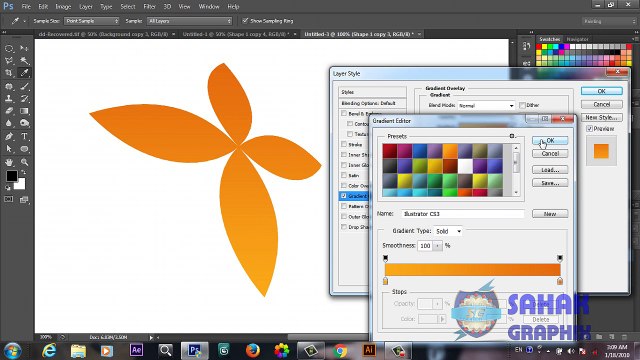This screenshot has width=640, height=360.
Task: Change screen mode icon in toolbox
Action: [x=24, y=199]
